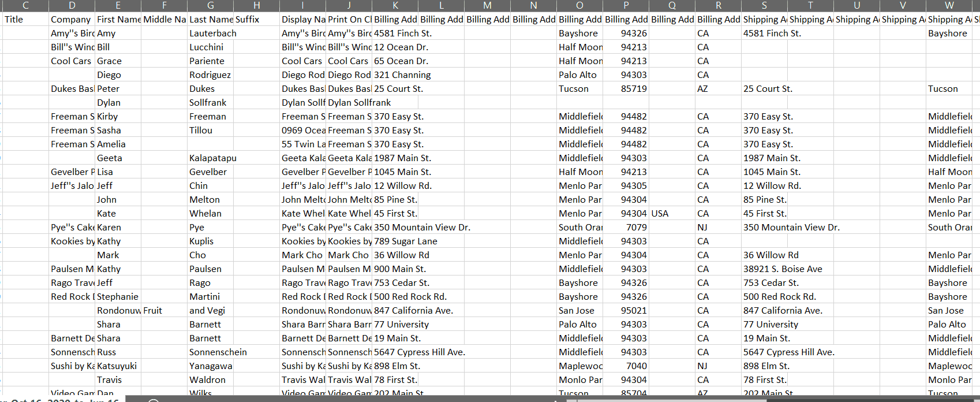
Task: Select the Martini last name cell
Action: [211, 296]
